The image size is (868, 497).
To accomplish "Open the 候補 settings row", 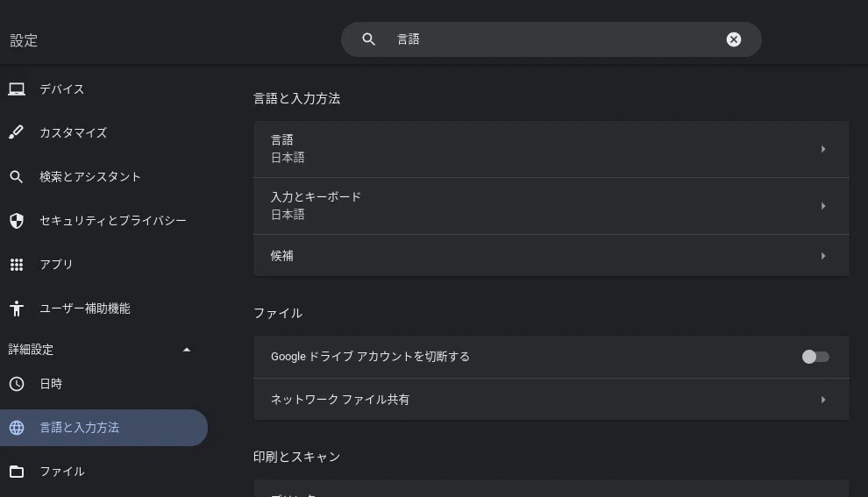I will [551, 256].
